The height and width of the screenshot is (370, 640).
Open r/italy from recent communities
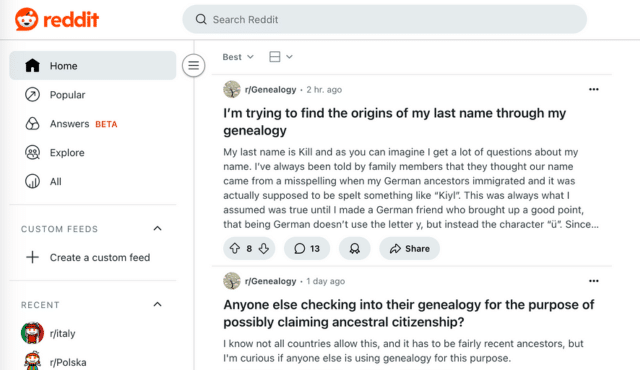[93, 333]
